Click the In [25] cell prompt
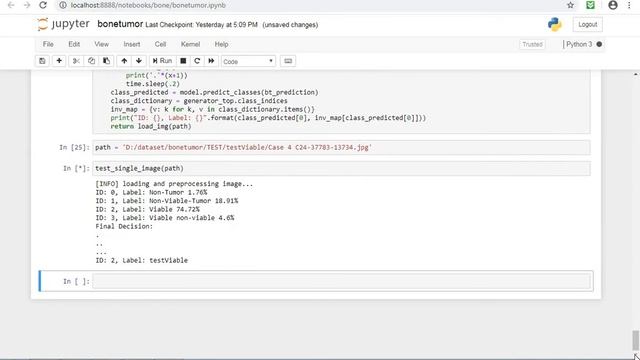This screenshot has height=360, width=640. click(x=74, y=147)
